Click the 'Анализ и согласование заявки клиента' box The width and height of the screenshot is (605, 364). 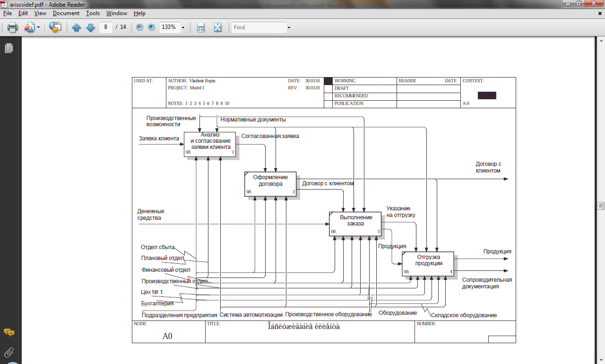(210, 144)
